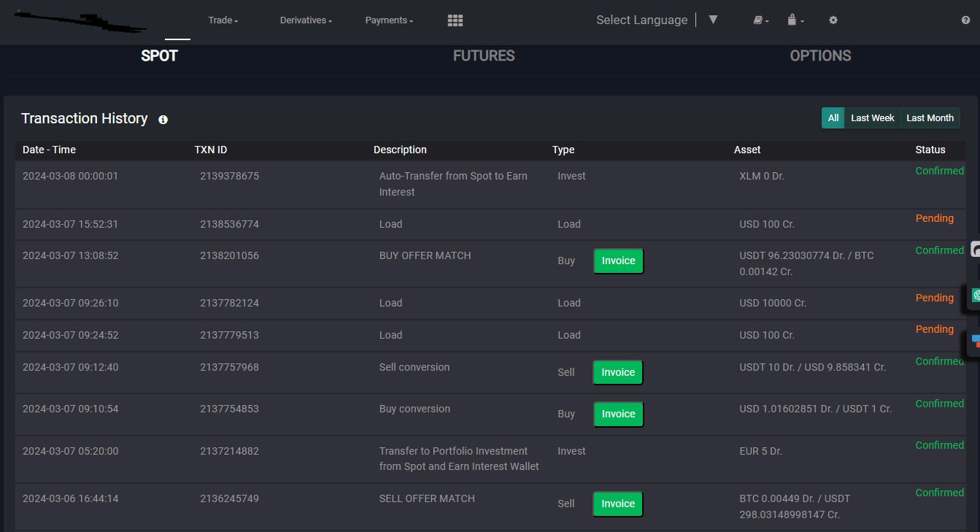Filter transactions by Last Month
980x532 pixels.
click(930, 118)
